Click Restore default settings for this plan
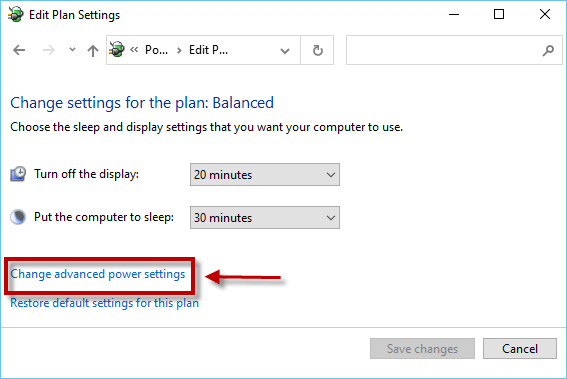The width and height of the screenshot is (567, 379). (105, 303)
